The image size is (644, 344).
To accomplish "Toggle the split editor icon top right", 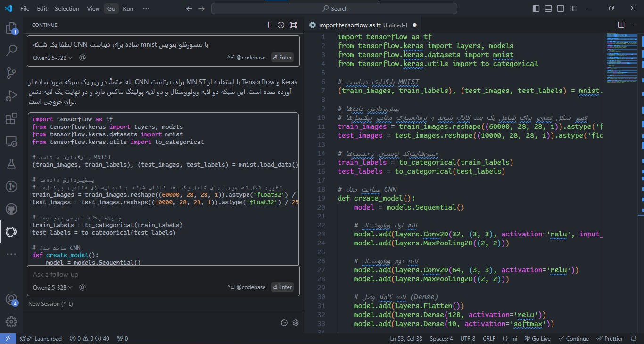I will pyautogui.click(x=621, y=25).
